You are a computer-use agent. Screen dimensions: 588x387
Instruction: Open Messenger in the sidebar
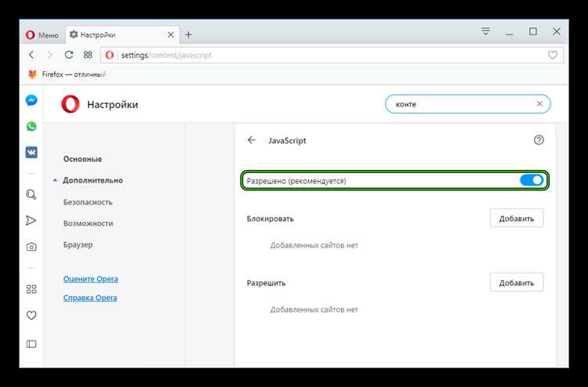pos(31,100)
